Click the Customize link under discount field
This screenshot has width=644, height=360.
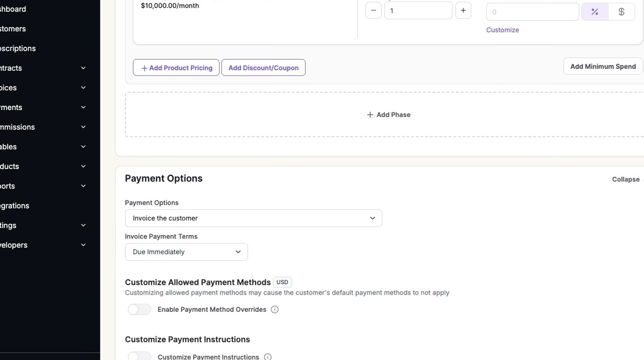[x=502, y=30]
